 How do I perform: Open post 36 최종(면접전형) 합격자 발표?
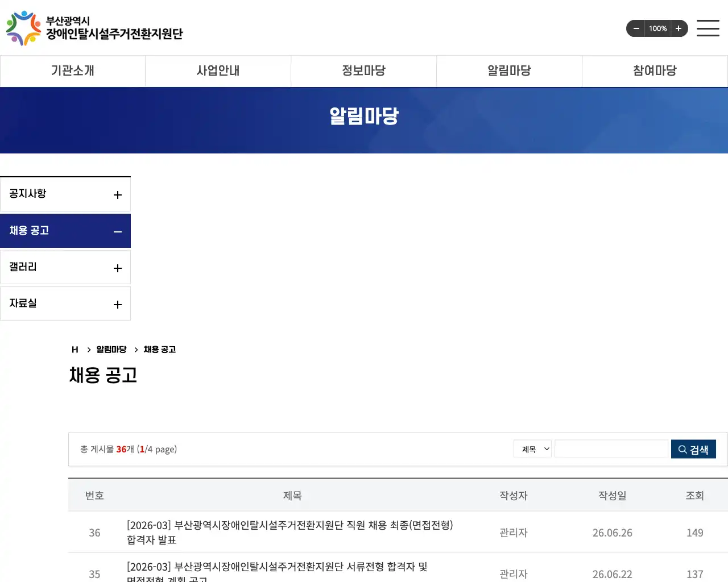pos(289,533)
